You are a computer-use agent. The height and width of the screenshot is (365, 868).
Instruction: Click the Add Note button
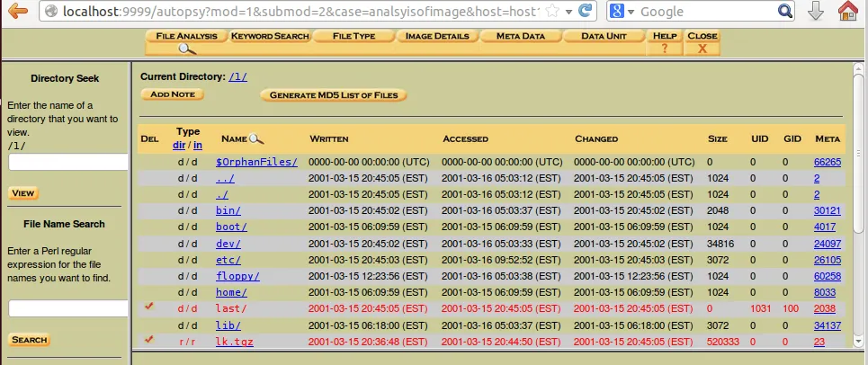tap(173, 94)
